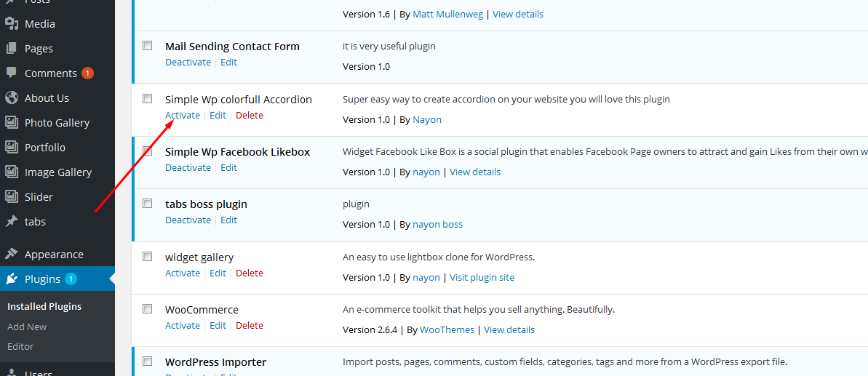Tick the tabs boss plugin checkbox
This screenshot has width=868, height=376.
click(147, 204)
